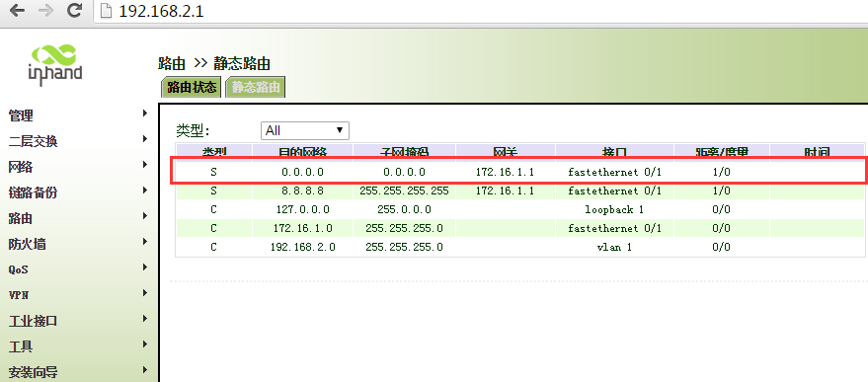Click the InHand logo
Viewport: 868px width, 382px height.
(54, 65)
